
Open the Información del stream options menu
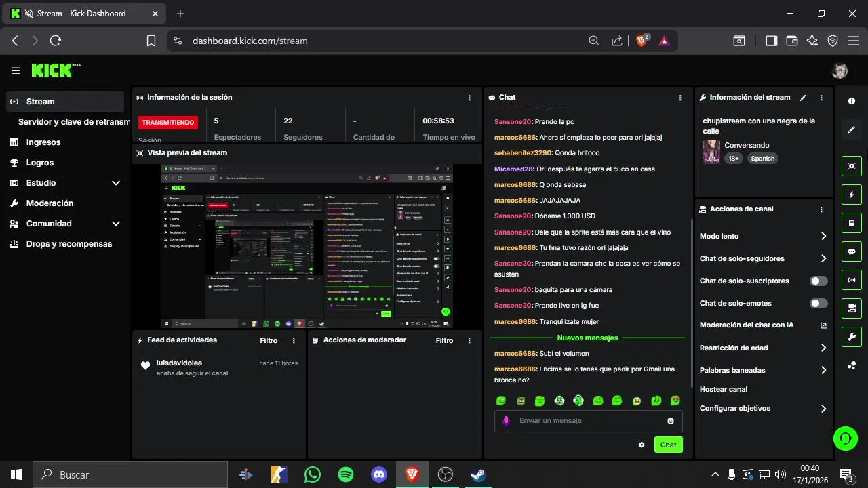[x=821, y=98]
